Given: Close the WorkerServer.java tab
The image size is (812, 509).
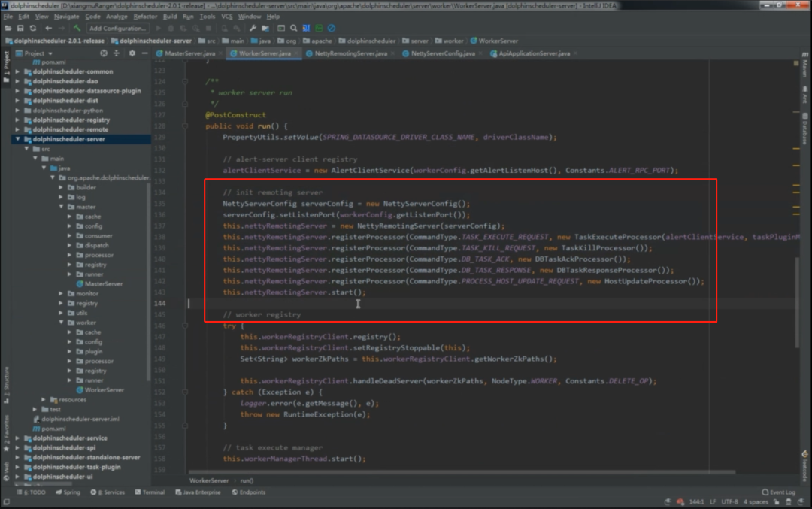Looking at the screenshot, I should [296, 53].
